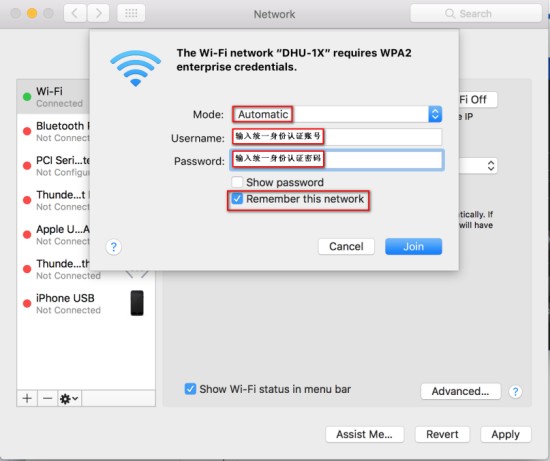Open the show-all preferences grid icon
This screenshot has height=461, width=550.
(x=131, y=14)
